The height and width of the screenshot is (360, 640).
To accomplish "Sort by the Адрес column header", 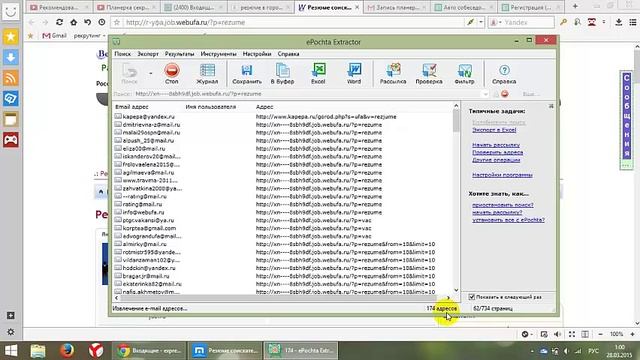I will [264, 107].
